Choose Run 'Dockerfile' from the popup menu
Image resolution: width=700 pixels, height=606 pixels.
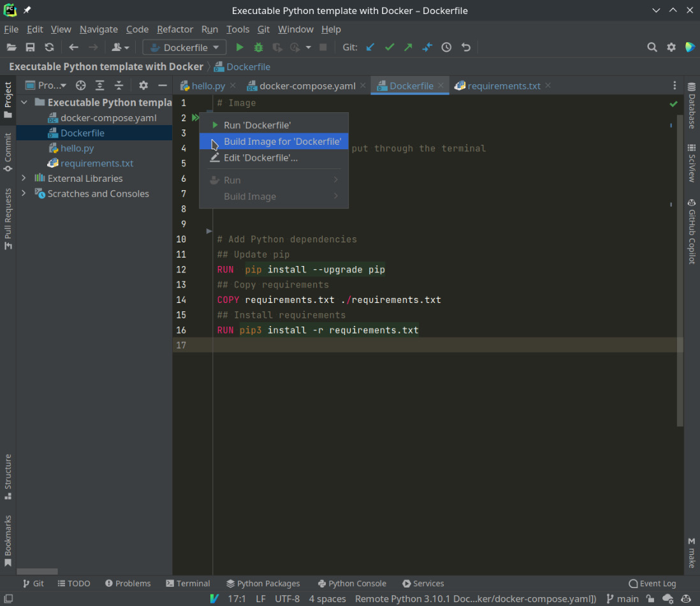(273, 125)
